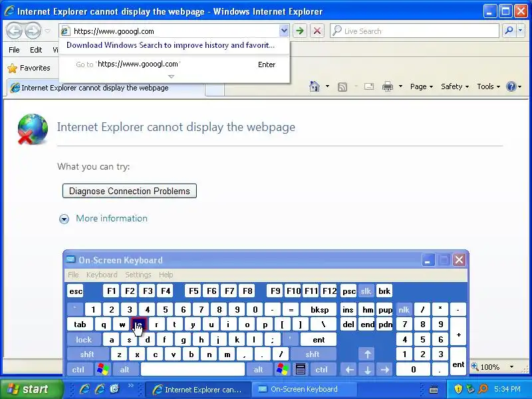Click the Read Mail envelope icon
The height and width of the screenshot is (399, 532).
(369, 86)
